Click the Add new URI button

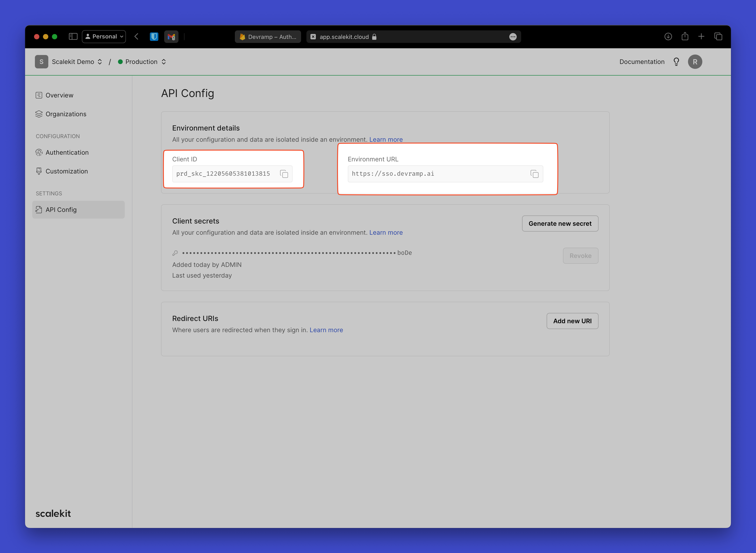pos(572,321)
